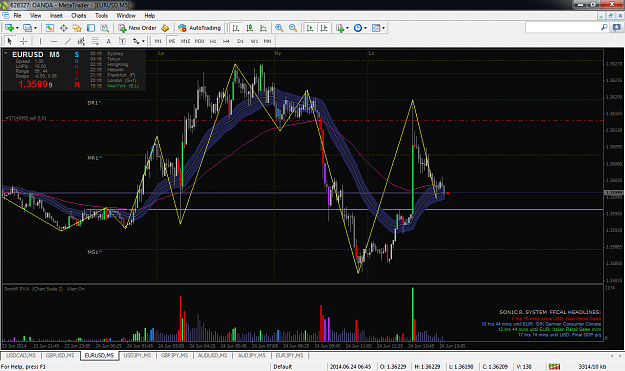Click the New Chart icon

coord(9,28)
